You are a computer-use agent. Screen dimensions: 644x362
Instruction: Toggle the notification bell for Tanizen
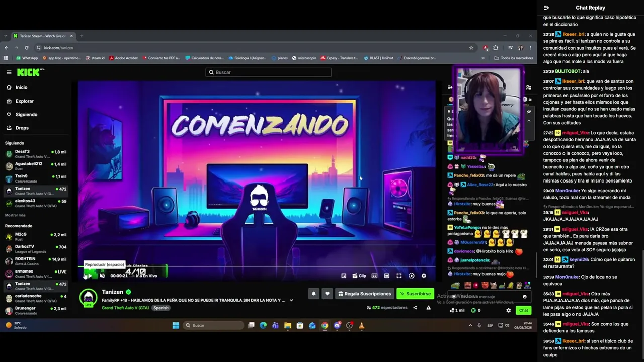point(314,294)
